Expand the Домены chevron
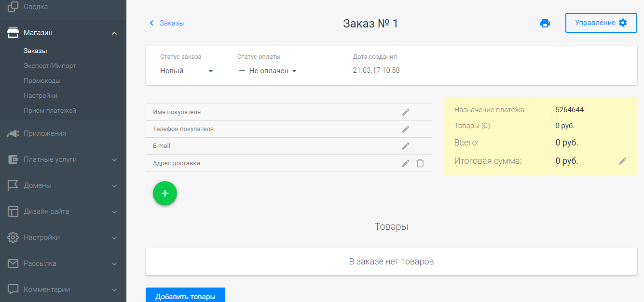This screenshot has width=644, height=302. [114, 186]
